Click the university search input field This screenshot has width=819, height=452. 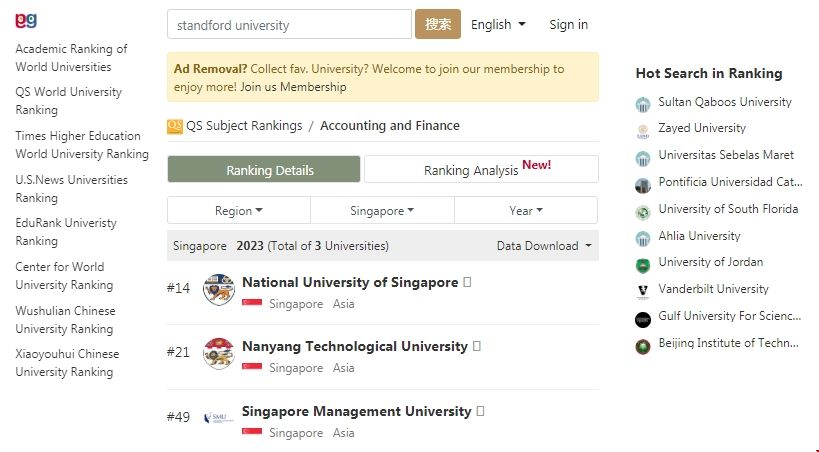click(289, 25)
